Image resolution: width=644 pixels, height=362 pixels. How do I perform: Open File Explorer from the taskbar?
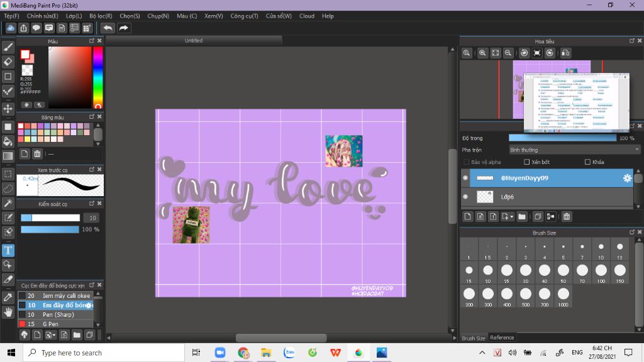point(266,353)
